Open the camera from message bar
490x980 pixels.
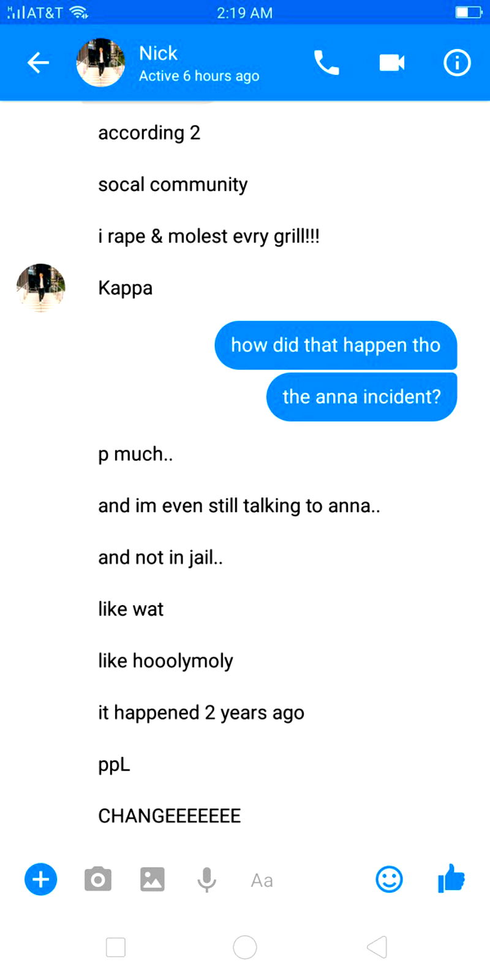(98, 880)
